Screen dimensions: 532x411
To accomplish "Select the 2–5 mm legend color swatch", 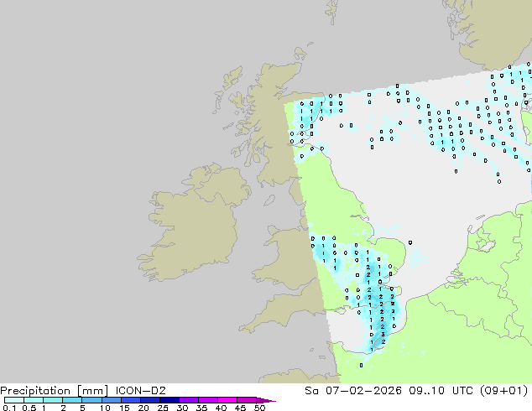I will click(72, 400).
